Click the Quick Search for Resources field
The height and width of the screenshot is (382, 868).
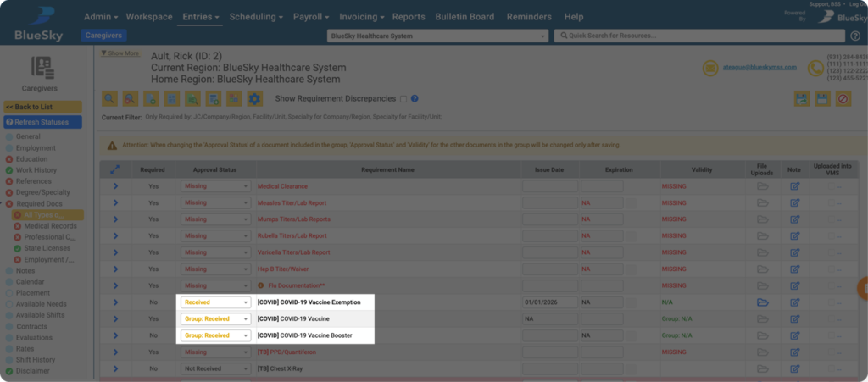(698, 36)
